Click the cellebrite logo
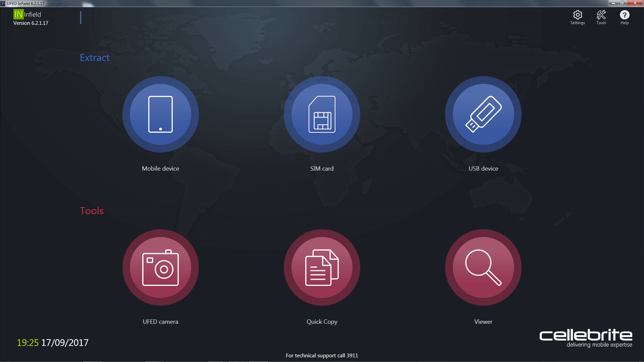This screenshot has height=362, width=644. pyautogui.click(x=586, y=335)
